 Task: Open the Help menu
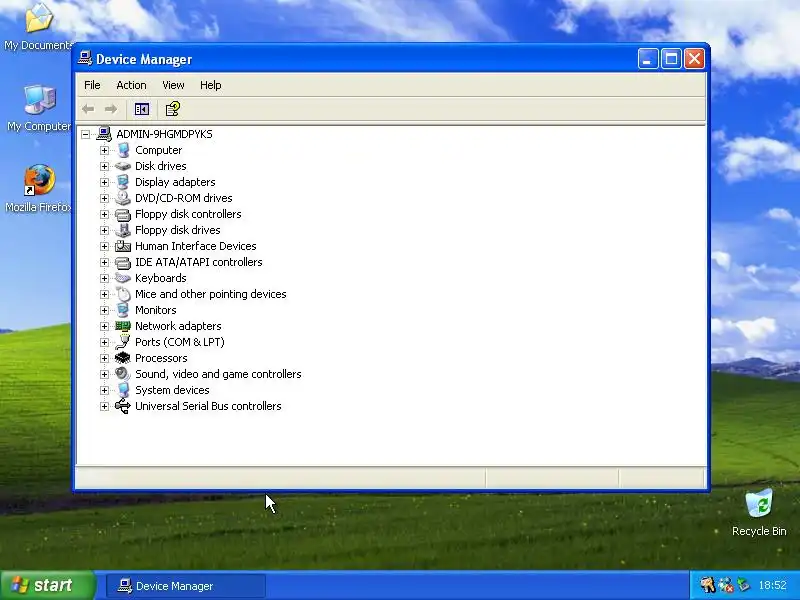210,85
